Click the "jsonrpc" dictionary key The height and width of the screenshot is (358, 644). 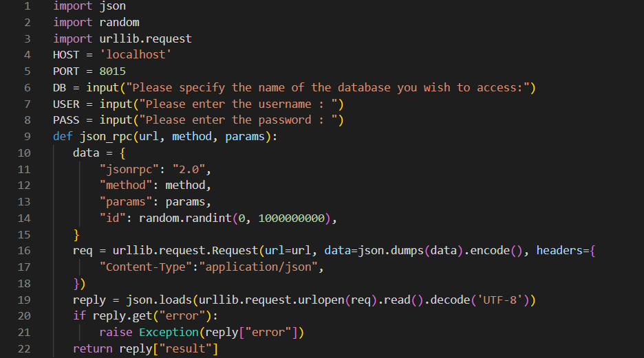click(x=129, y=169)
